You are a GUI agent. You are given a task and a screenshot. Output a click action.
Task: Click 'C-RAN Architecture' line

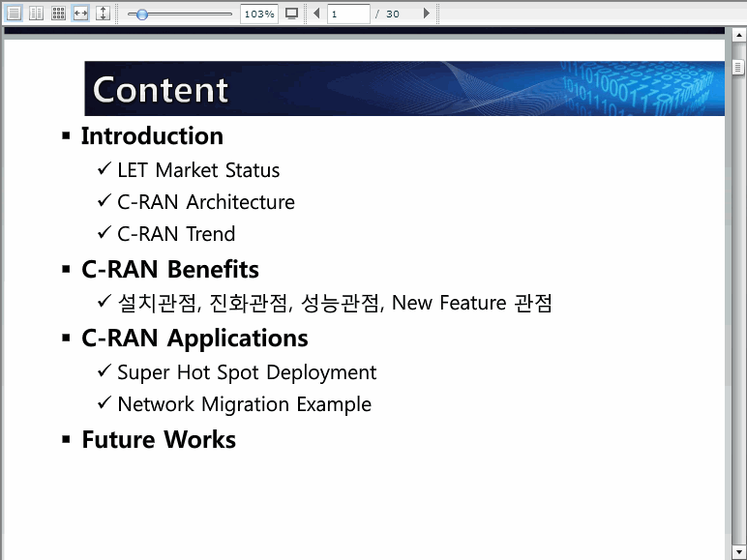(x=206, y=202)
